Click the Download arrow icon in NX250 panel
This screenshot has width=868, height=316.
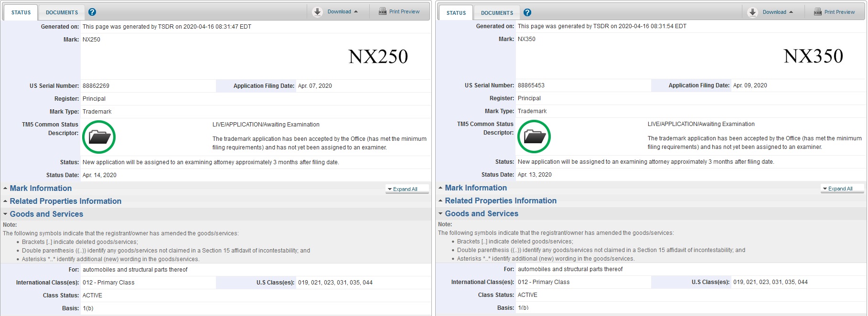pos(317,12)
